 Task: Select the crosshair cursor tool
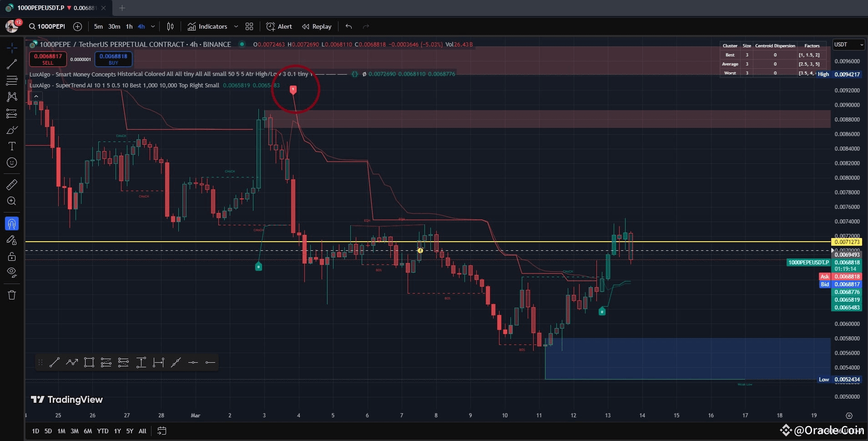[x=12, y=47]
